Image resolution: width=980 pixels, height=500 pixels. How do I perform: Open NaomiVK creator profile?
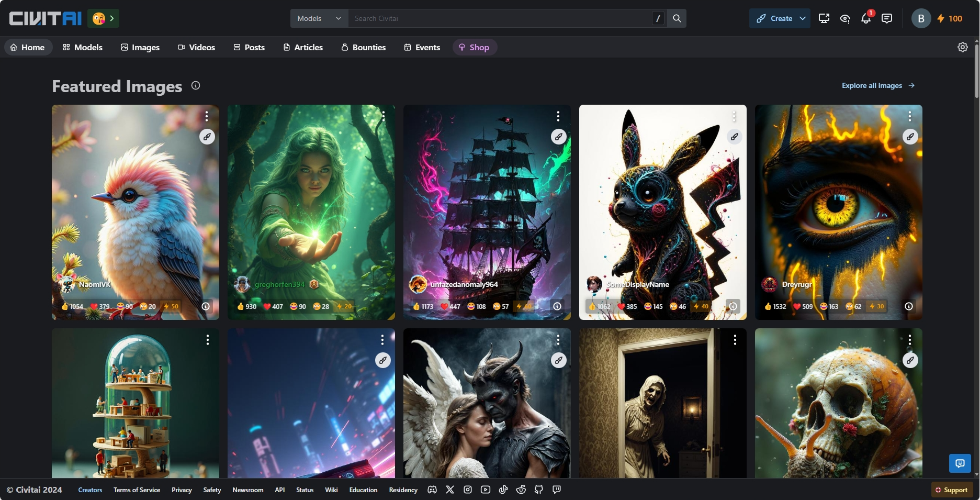pyautogui.click(x=84, y=284)
